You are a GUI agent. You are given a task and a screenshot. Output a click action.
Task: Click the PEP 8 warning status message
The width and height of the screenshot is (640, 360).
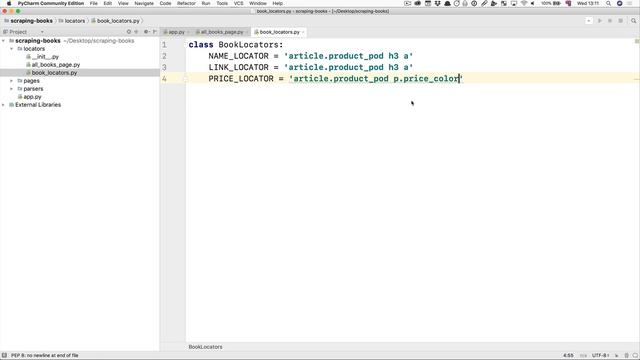click(44, 356)
